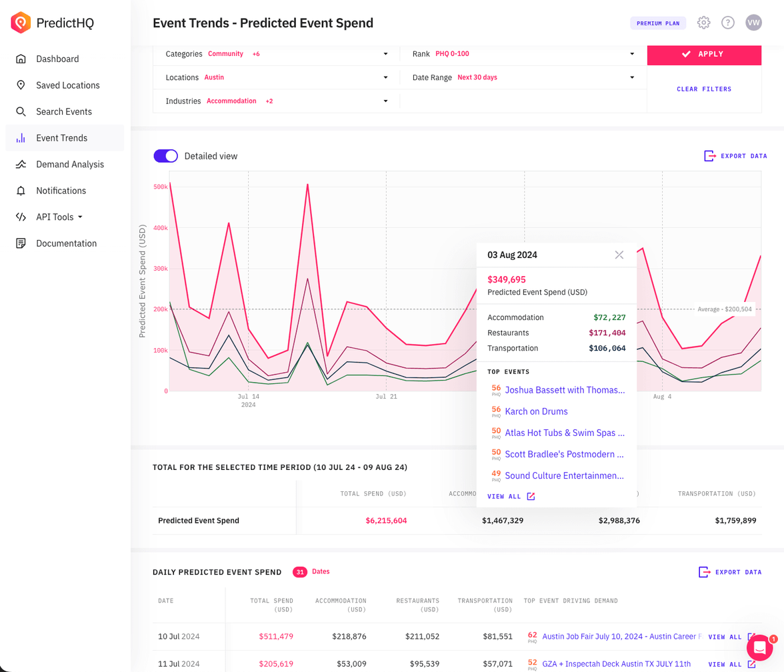Select Event Trends in the sidebar
The image size is (784, 672).
pyautogui.click(x=61, y=137)
